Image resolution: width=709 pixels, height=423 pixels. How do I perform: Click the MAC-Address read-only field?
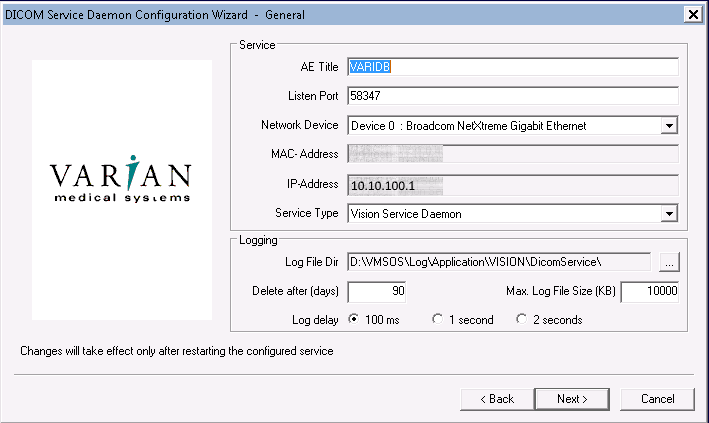[513, 154]
